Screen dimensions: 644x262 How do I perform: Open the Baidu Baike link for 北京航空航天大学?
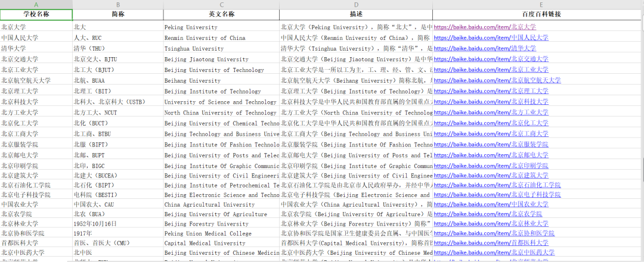tap(497, 80)
